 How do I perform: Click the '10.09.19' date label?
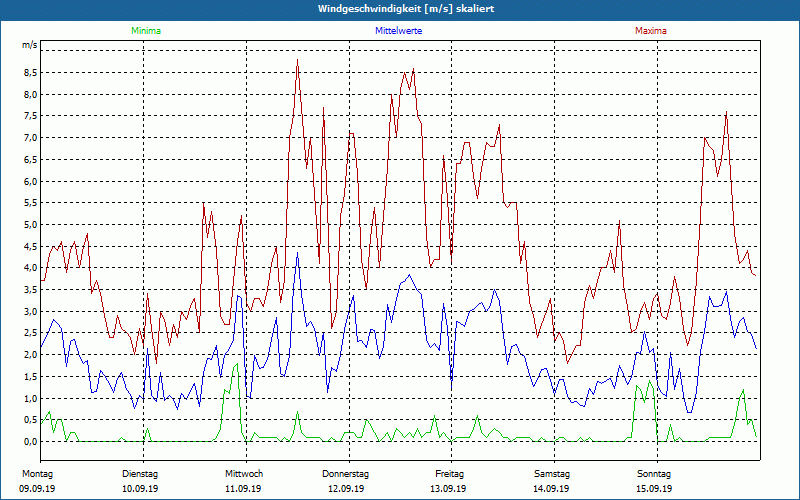140,489
